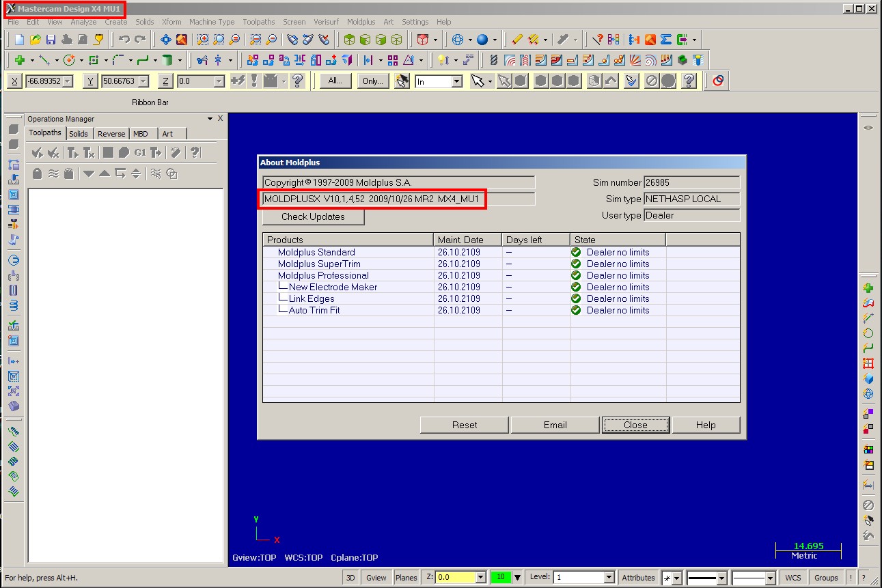
Task: Click the G1 post icon in Operations Manager
Action: tap(140, 152)
